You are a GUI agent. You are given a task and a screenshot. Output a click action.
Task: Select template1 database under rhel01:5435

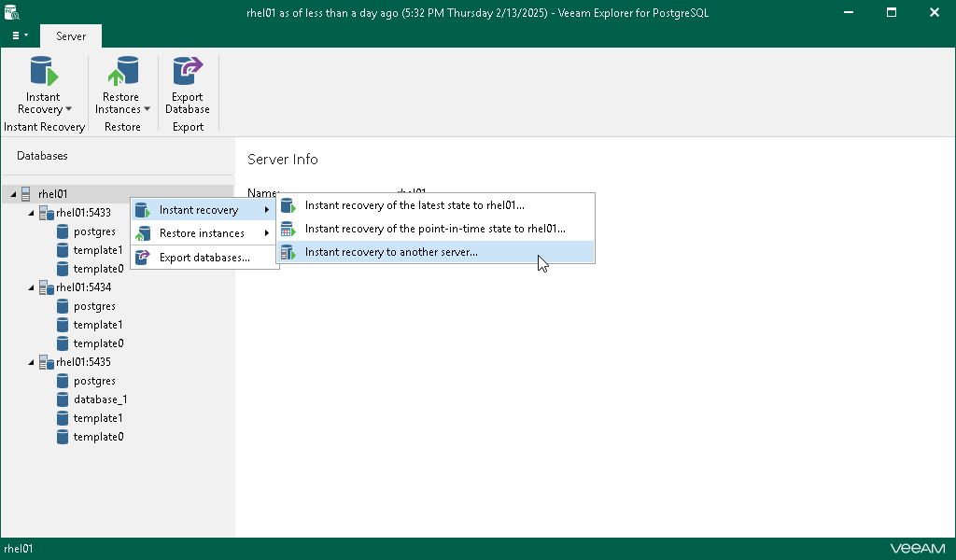98,418
